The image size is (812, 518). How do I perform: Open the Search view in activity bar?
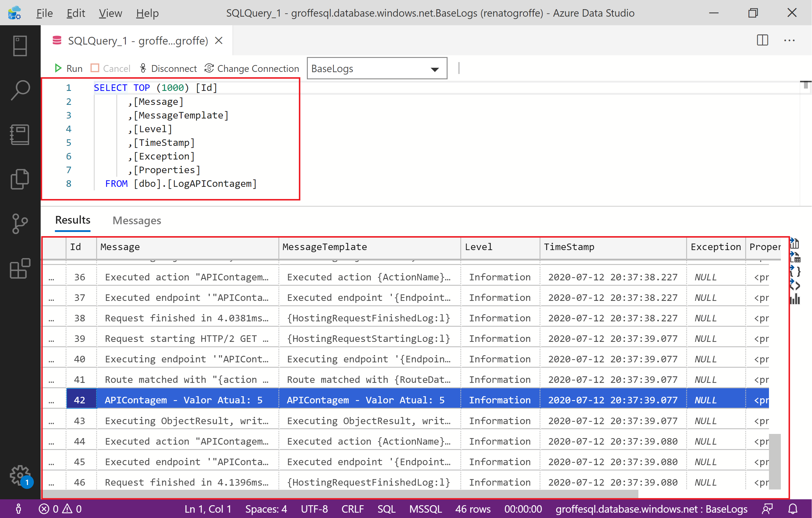20,90
